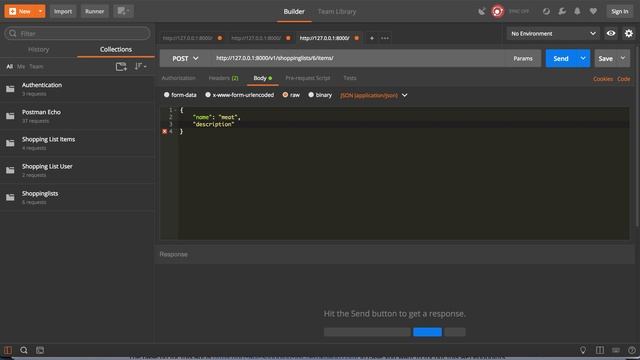Open the JSON (application/json) type dropdown
This screenshot has height=360, width=640.
point(374,95)
